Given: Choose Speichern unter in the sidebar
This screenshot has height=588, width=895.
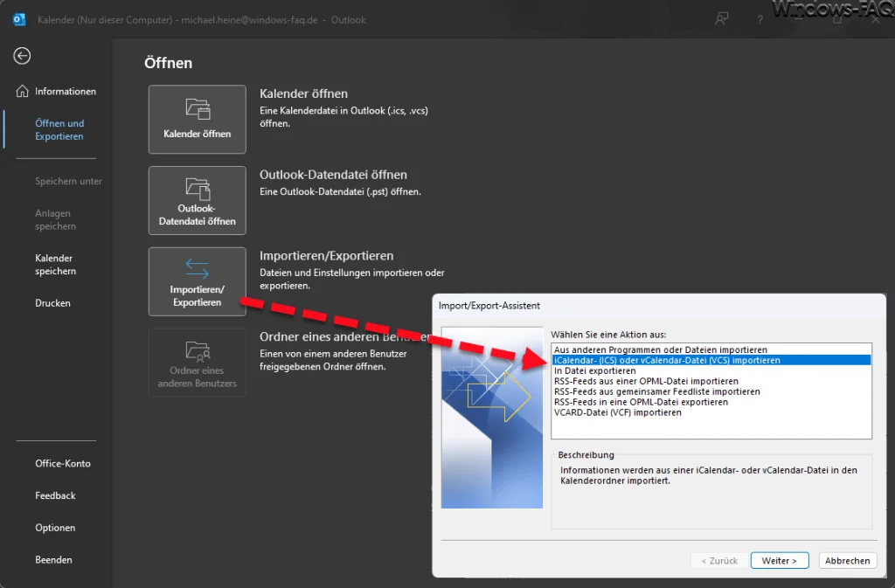Looking at the screenshot, I should (x=68, y=181).
